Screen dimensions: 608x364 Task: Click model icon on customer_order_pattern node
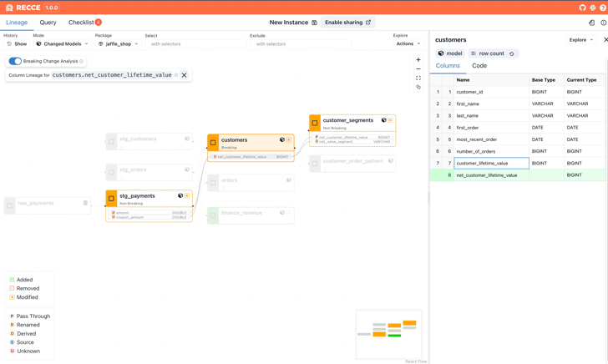391,161
